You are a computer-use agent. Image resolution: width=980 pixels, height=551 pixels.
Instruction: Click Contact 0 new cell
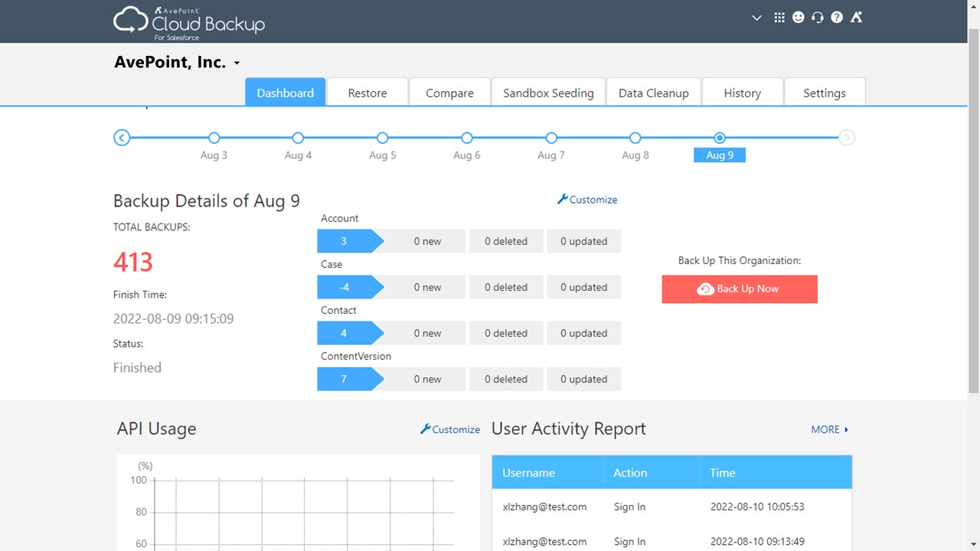(427, 333)
